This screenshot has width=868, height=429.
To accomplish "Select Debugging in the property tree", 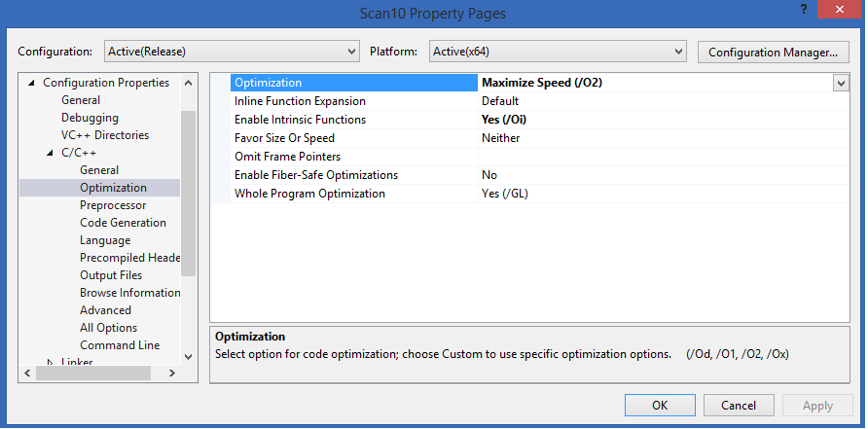I will tap(90, 118).
